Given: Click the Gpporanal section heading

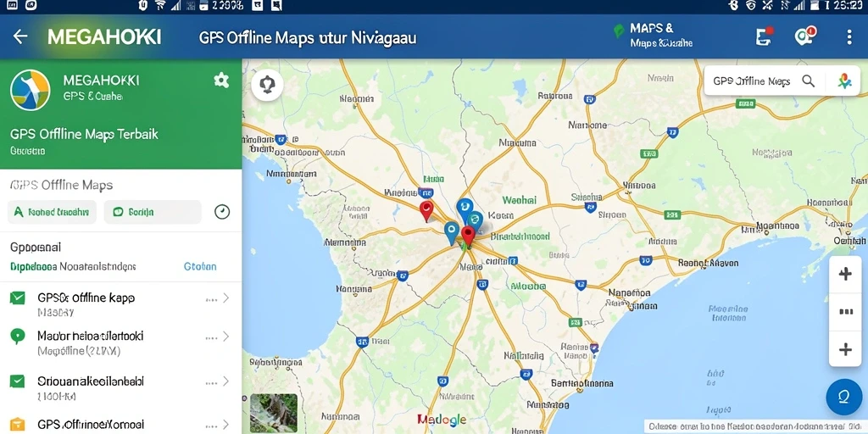Looking at the screenshot, I should [x=36, y=247].
